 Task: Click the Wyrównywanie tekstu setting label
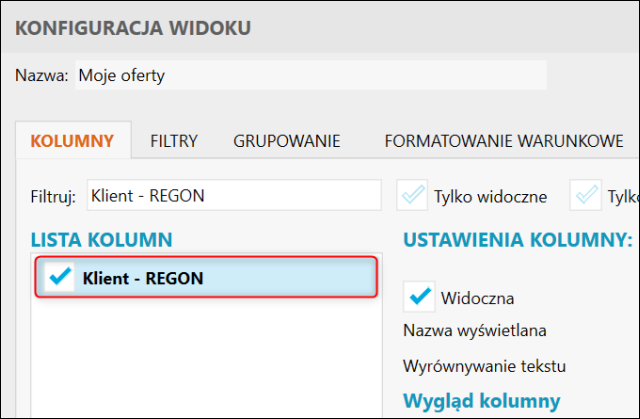(x=484, y=365)
